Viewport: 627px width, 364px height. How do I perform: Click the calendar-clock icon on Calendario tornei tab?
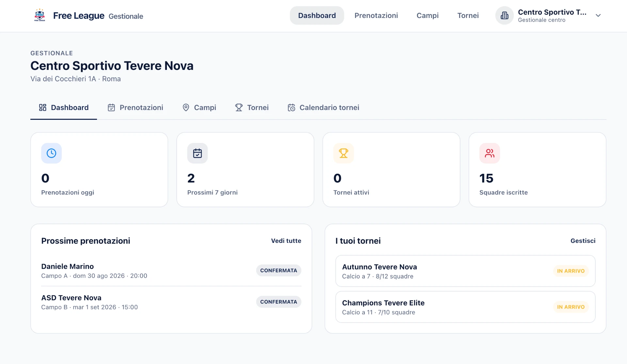pyautogui.click(x=291, y=107)
